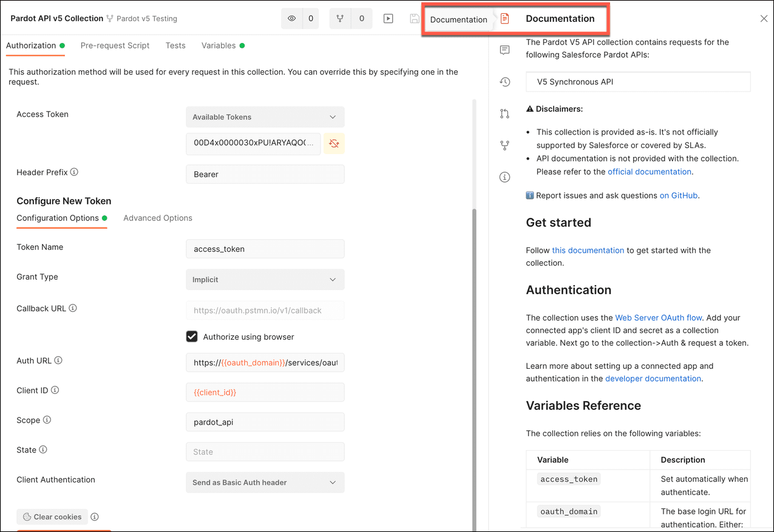This screenshot has width=774, height=532.
Task: Open the comments sidebar icon
Action: 504,50
